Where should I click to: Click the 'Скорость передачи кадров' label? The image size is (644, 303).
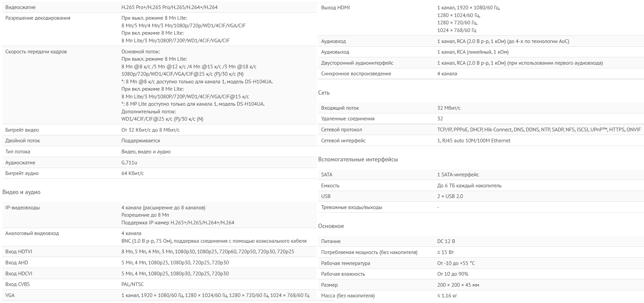36,52
